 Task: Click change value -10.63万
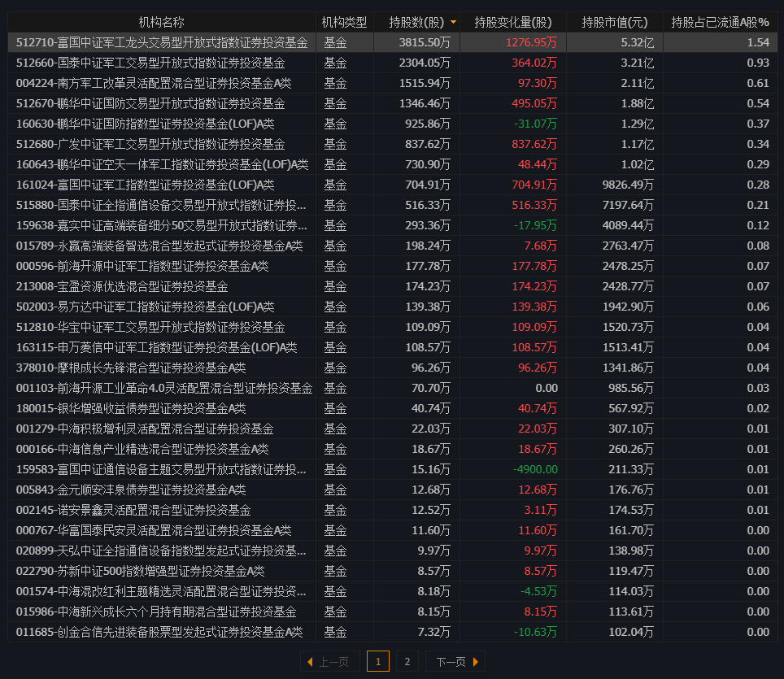coord(535,632)
